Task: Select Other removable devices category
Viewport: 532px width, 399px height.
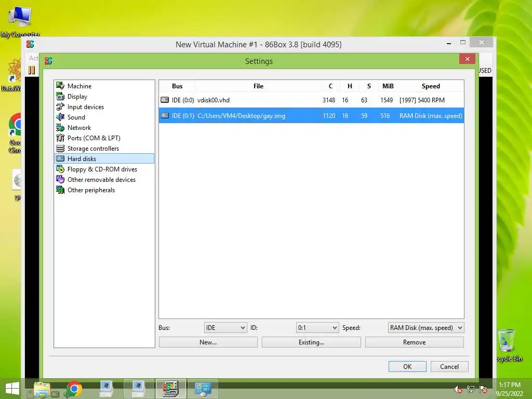Action: click(x=101, y=179)
